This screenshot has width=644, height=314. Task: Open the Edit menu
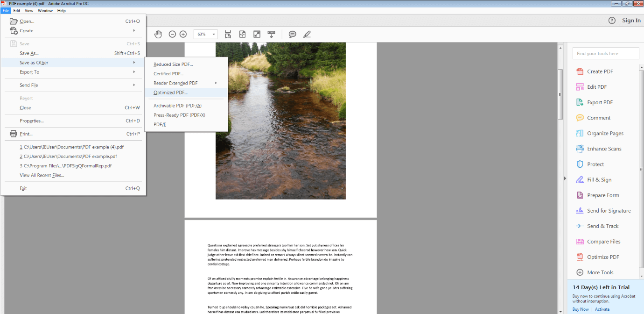pyautogui.click(x=16, y=11)
